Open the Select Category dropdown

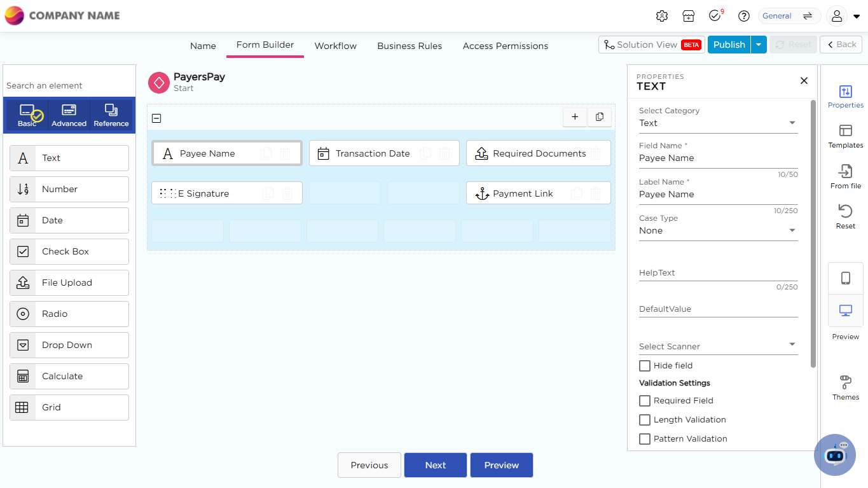click(718, 123)
